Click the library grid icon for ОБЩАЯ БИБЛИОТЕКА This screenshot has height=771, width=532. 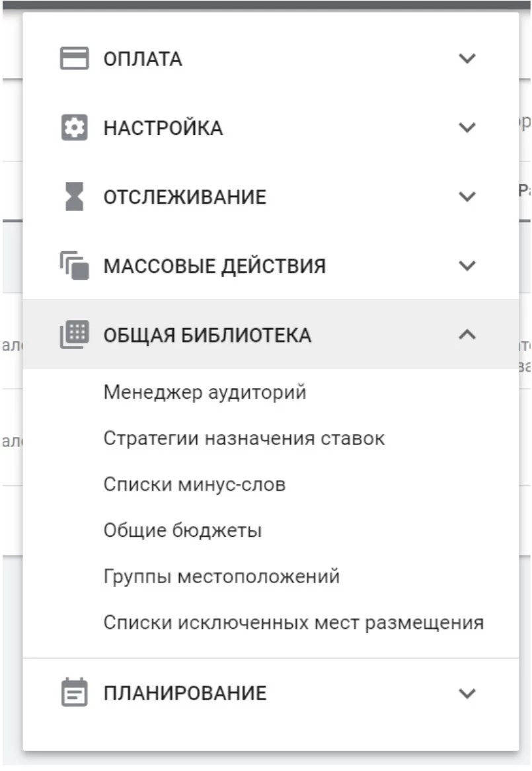tap(74, 335)
